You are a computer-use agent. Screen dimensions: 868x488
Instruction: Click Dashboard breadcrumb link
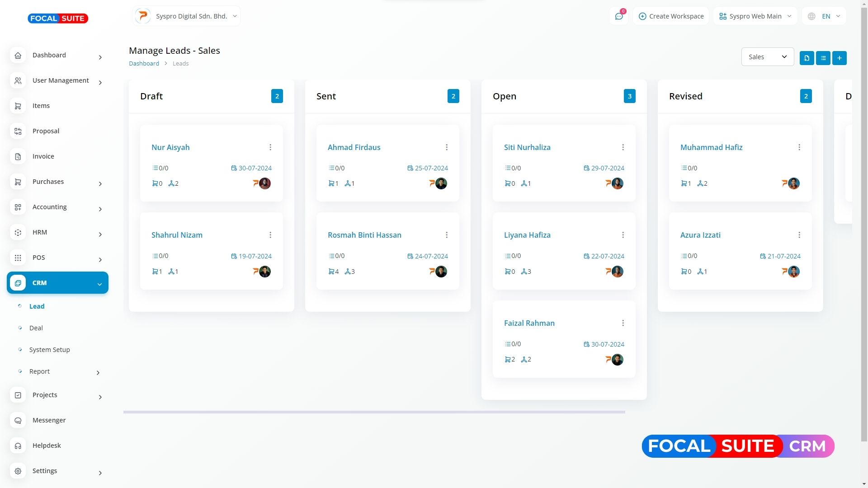pyautogui.click(x=144, y=64)
